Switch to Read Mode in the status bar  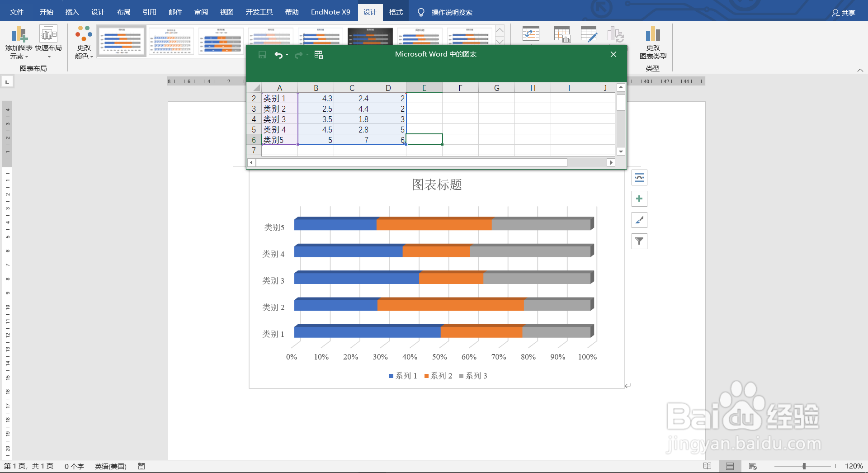click(708, 466)
